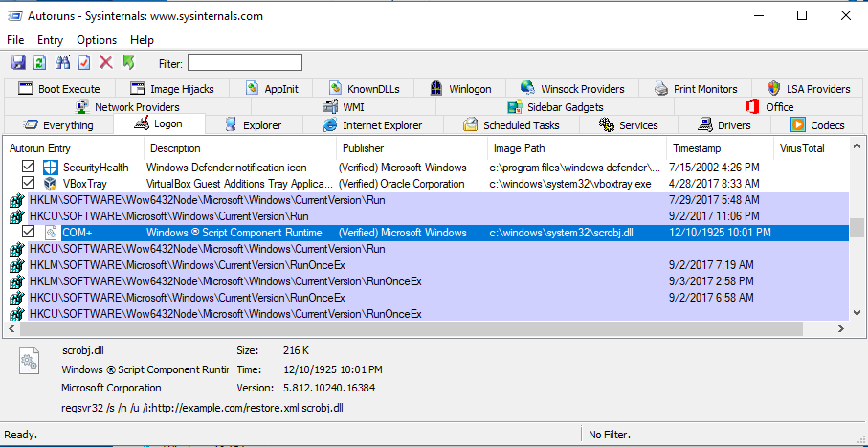Sort by the Description column header
The image size is (868, 447).
coord(240,148)
